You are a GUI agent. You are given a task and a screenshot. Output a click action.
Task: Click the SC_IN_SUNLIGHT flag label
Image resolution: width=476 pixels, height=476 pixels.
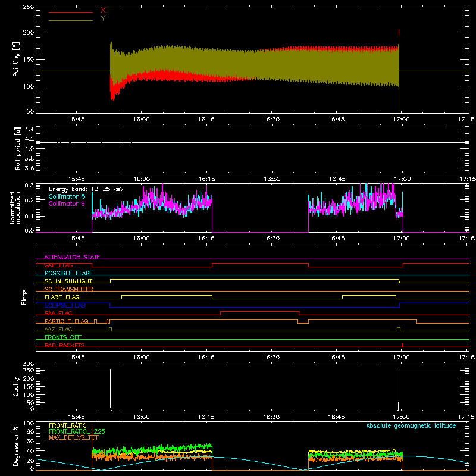click(68, 281)
